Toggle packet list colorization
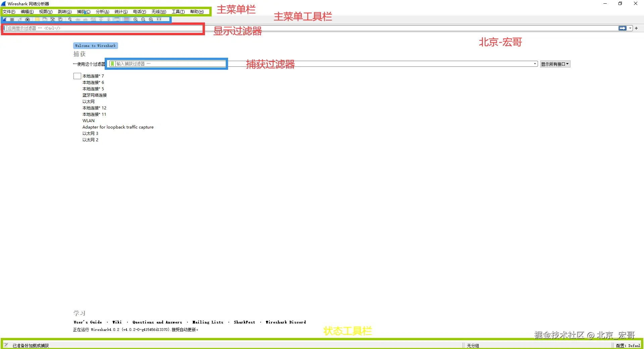Screen dimensions: 644x349 pyautogui.click(x=126, y=19)
